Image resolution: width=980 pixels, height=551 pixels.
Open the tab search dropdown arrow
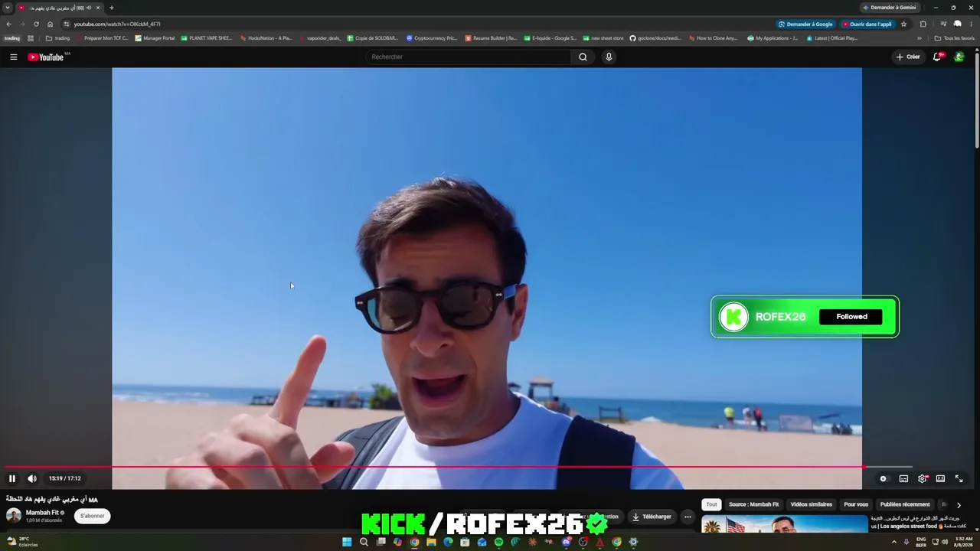tap(8, 8)
